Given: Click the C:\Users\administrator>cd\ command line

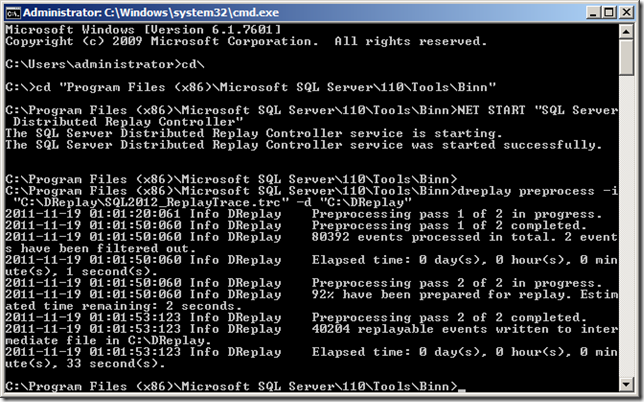Looking at the screenshot, I should [105, 64].
